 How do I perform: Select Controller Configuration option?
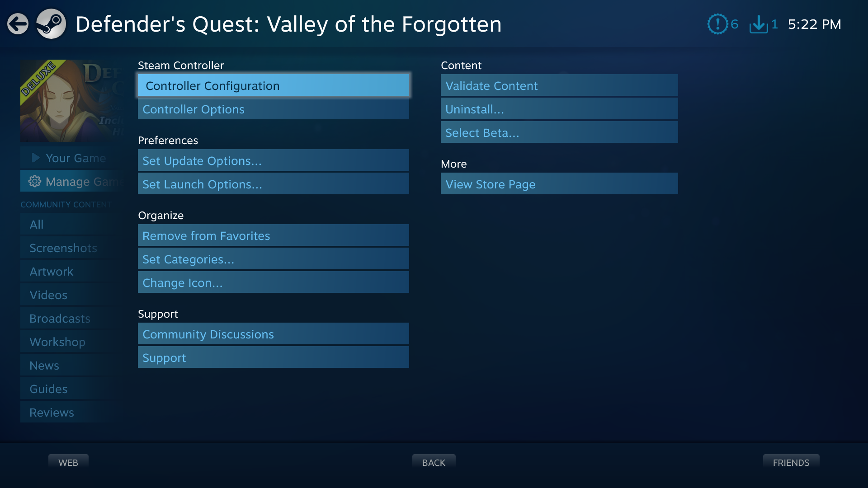[x=273, y=85]
